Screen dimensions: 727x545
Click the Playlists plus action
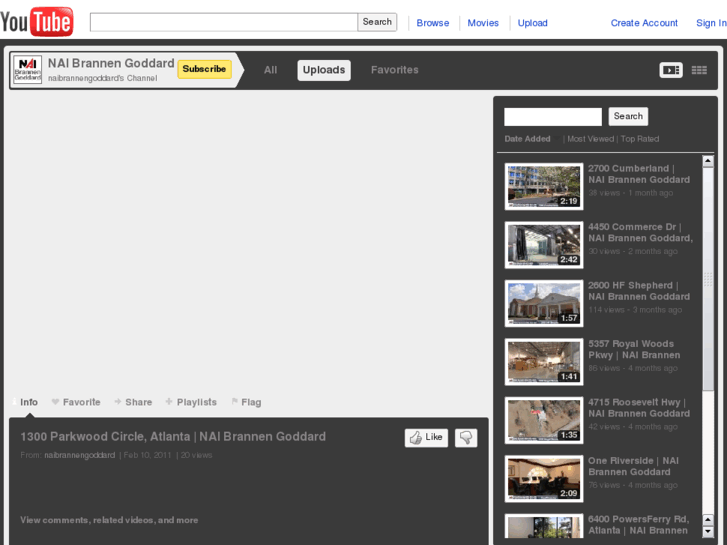pyautogui.click(x=191, y=402)
